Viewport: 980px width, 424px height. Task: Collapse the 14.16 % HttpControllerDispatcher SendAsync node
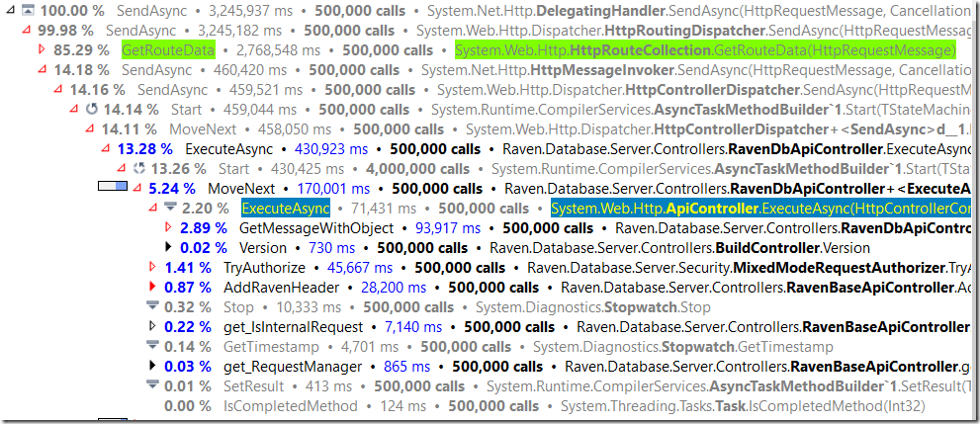[57, 90]
